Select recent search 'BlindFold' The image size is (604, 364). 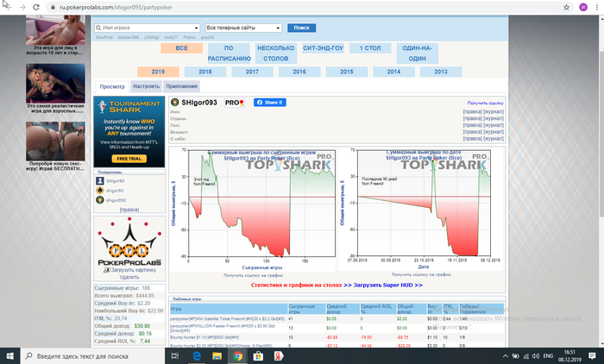(x=104, y=37)
